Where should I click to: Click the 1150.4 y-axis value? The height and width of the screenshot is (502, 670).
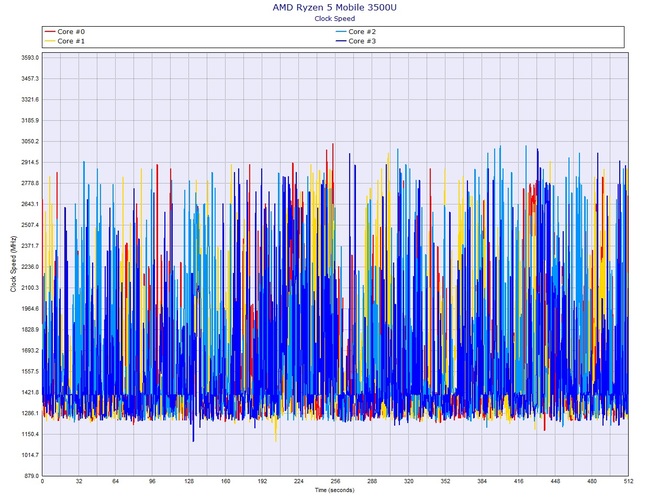[30, 434]
